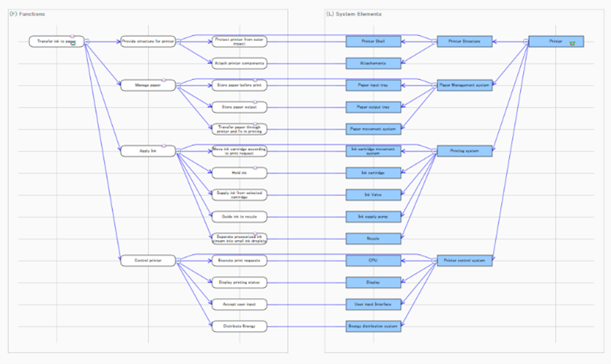Select the 'Paper output tray' element block
The width and height of the screenshot is (611, 364).
click(373, 107)
